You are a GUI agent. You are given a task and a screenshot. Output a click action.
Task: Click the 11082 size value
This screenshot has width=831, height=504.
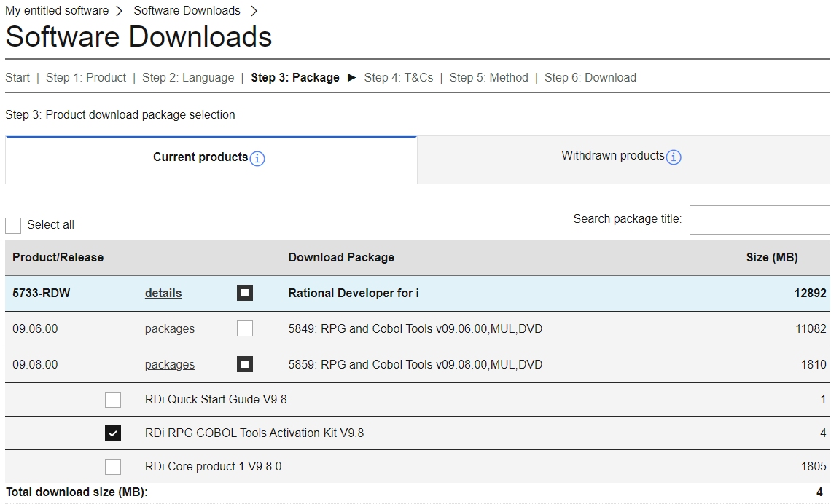(811, 328)
